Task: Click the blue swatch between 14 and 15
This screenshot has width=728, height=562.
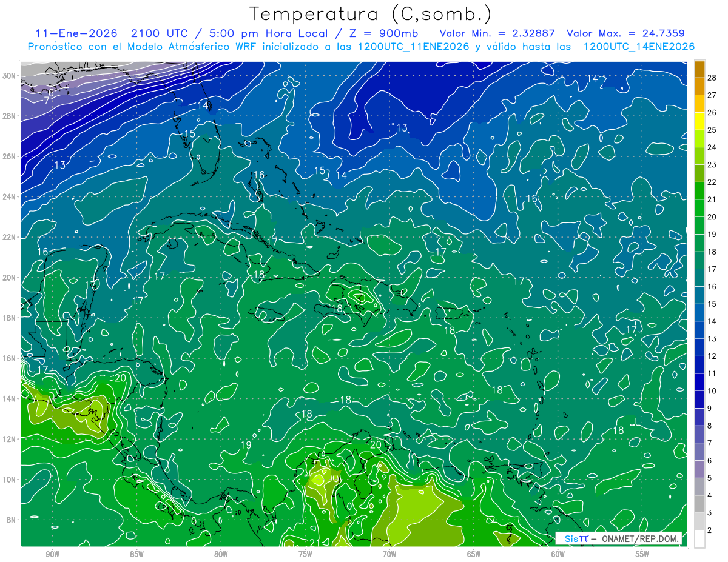Action: coord(699,313)
